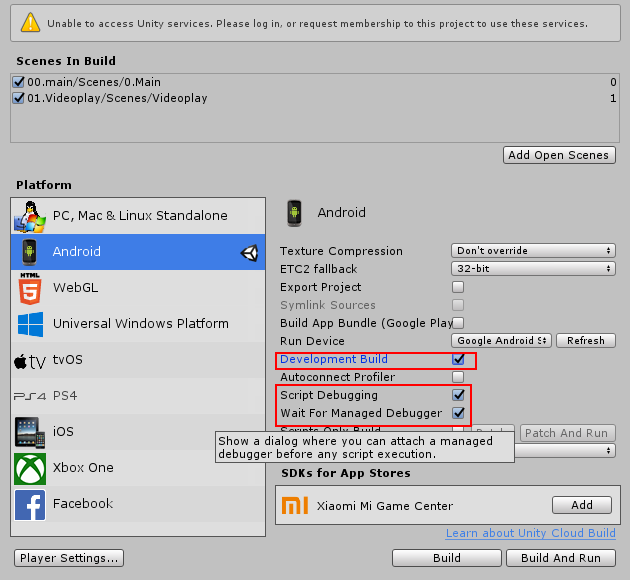Click the Facebook logo icon
The width and height of the screenshot is (630, 580).
point(30,504)
